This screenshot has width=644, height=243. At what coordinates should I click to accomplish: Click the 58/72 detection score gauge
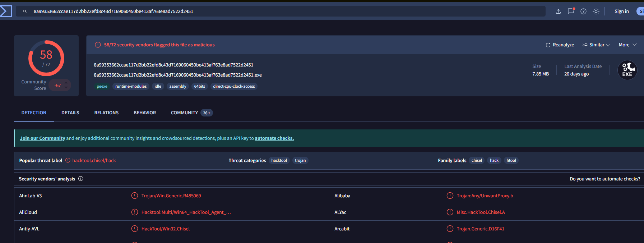pos(46,58)
